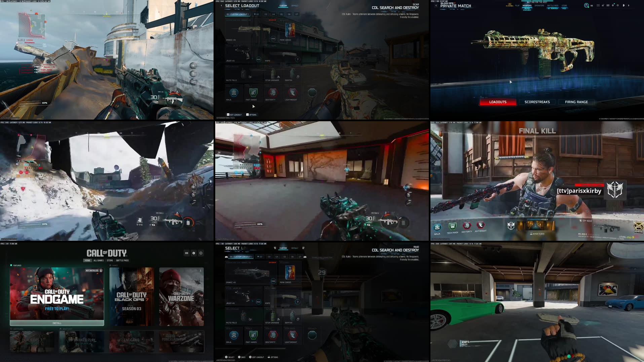Click the Perk Greed wildcard on SCAR loadout

pyautogui.click(x=290, y=31)
